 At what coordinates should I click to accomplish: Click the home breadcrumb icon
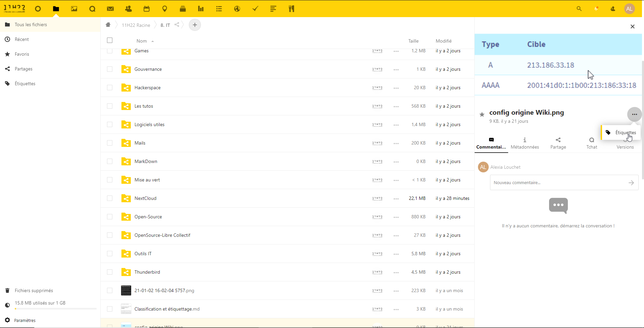108,25
